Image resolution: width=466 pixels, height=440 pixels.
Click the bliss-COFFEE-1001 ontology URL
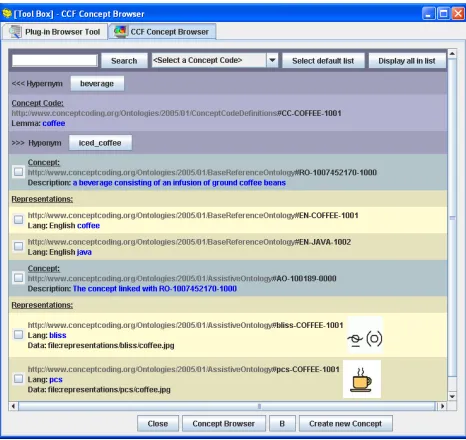click(185, 325)
